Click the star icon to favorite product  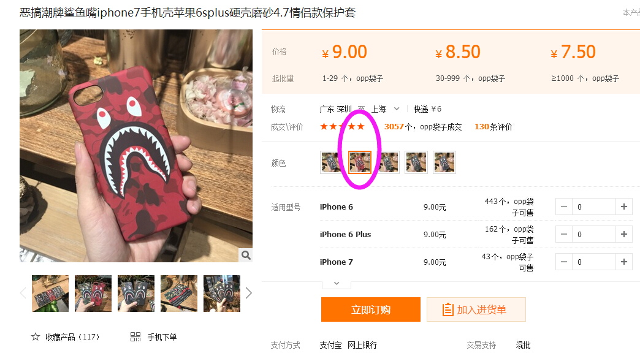(x=36, y=336)
